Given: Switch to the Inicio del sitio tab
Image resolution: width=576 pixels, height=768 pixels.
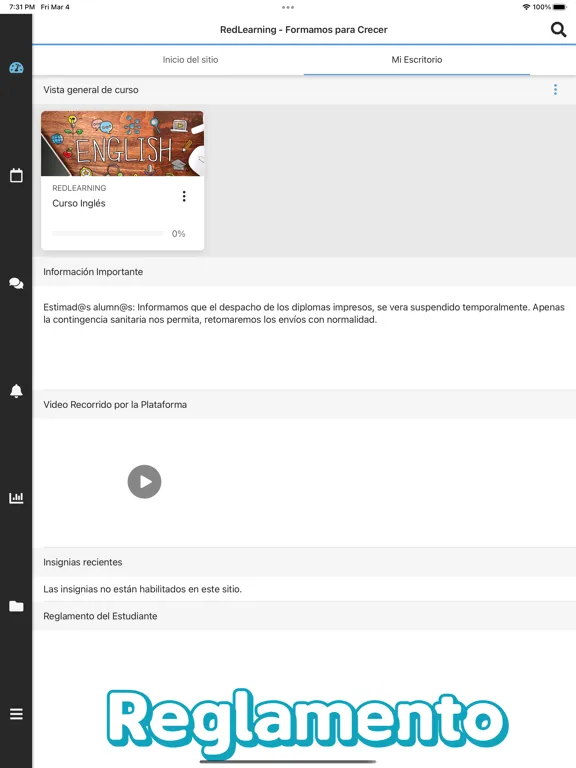Looking at the screenshot, I should (191, 60).
